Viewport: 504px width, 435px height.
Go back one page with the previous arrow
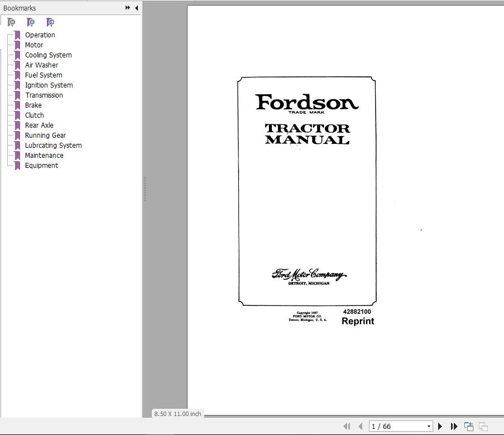(361, 426)
